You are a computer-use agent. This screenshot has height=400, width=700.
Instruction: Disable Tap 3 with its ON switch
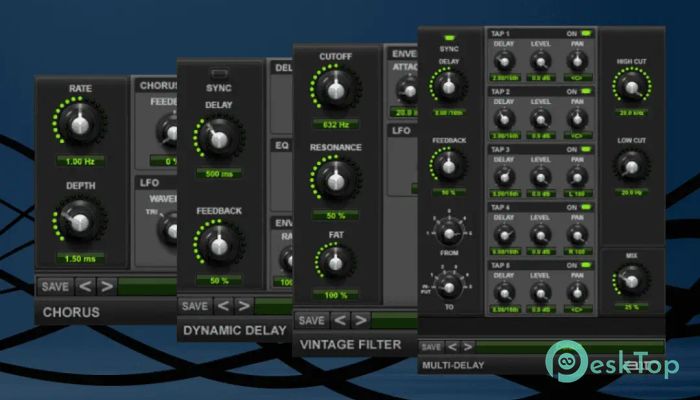click(x=586, y=148)
